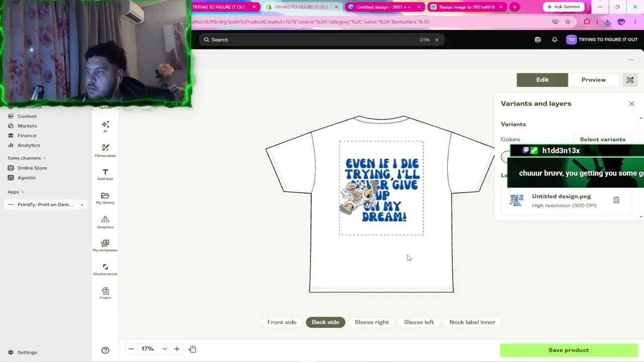644x362 pixels.
Task: Open the three-dot more options menu
Action: pyautogui.click(x=631, y=60)
